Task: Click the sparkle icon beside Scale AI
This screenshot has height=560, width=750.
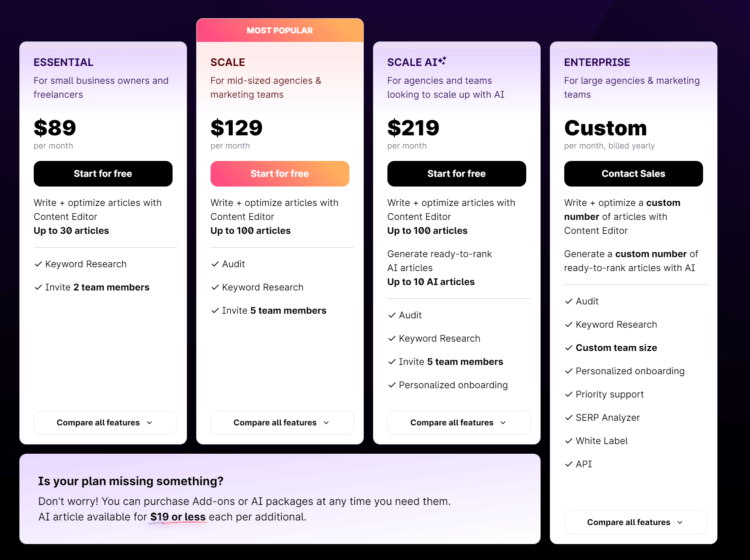Action: click(x=442, y=60)
